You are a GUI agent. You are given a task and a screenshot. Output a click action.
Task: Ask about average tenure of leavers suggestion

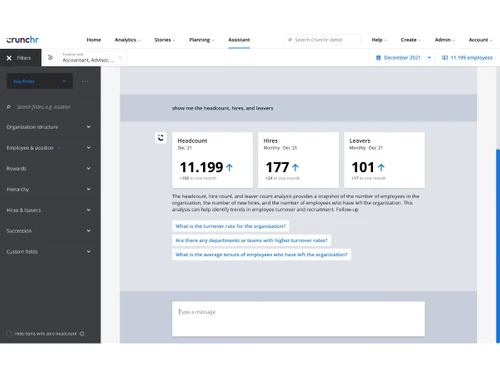261,255
